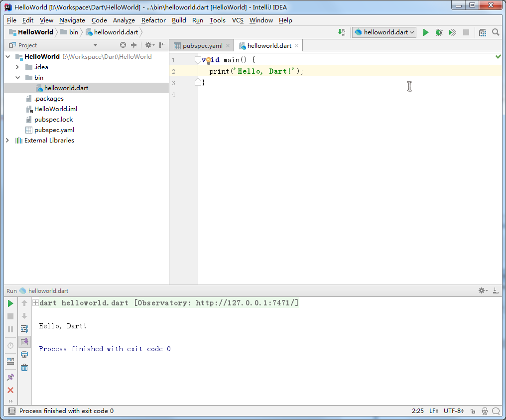The image size is (506, 420).
Task: Click the disabled Stop button in the toolbar
Action: [x=466, y=32]
